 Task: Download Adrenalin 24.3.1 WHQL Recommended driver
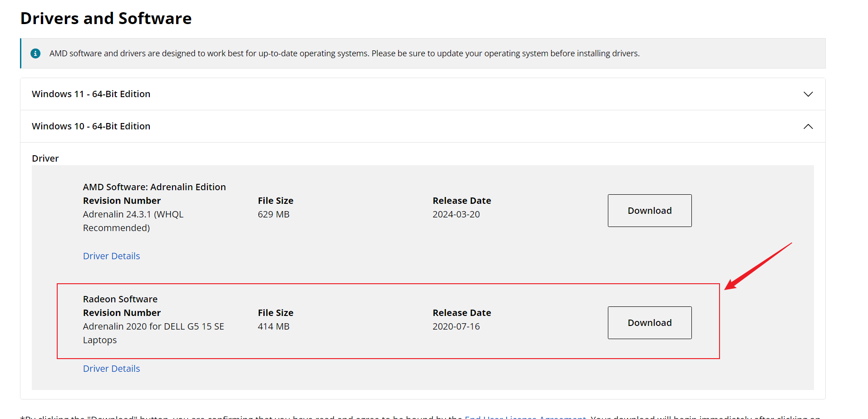[x=649, y=211]
